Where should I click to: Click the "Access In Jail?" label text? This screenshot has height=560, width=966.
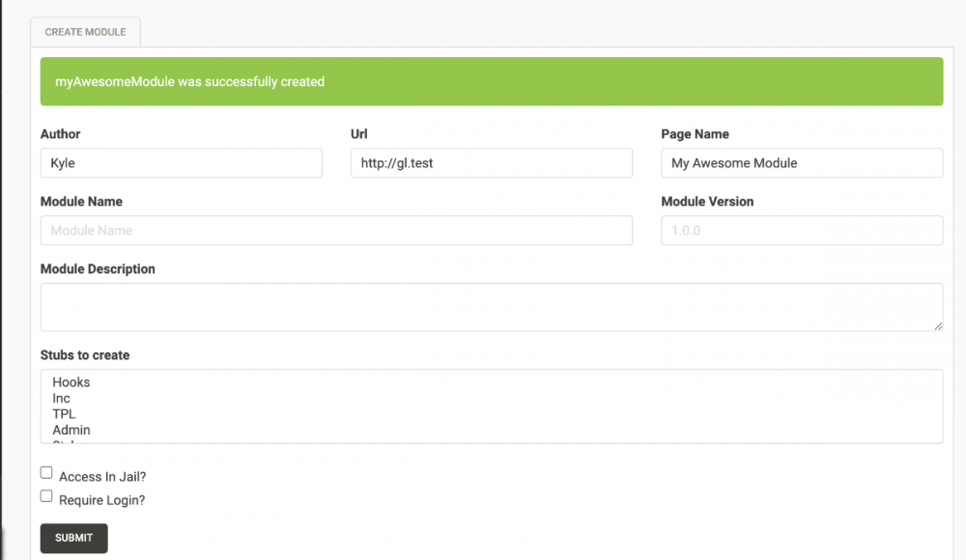click(102, 477)
